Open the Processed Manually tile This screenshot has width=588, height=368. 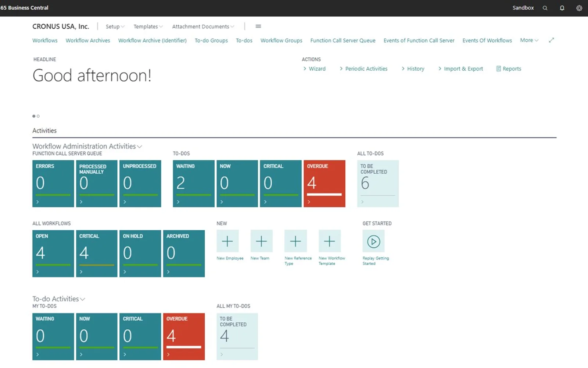tap(97, 184)
